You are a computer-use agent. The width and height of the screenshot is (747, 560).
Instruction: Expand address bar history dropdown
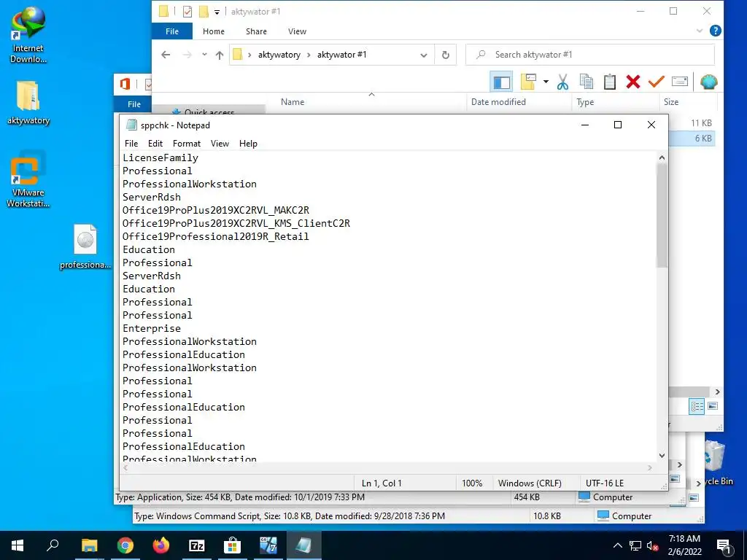click(424, 55)
